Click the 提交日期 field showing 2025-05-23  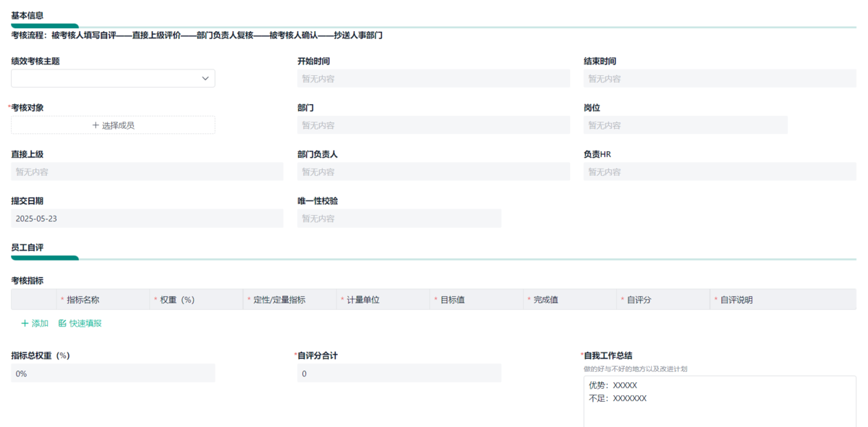[x=147, y=219]
